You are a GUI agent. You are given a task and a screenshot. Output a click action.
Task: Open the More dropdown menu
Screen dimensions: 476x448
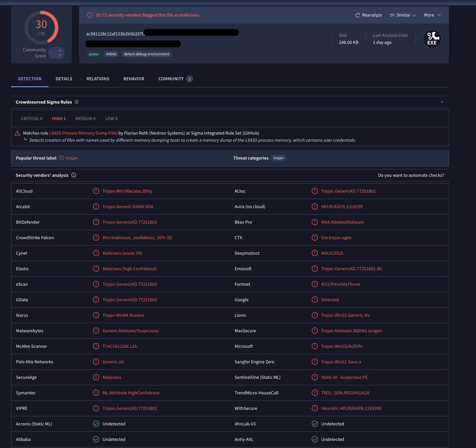tap(433, 15)
